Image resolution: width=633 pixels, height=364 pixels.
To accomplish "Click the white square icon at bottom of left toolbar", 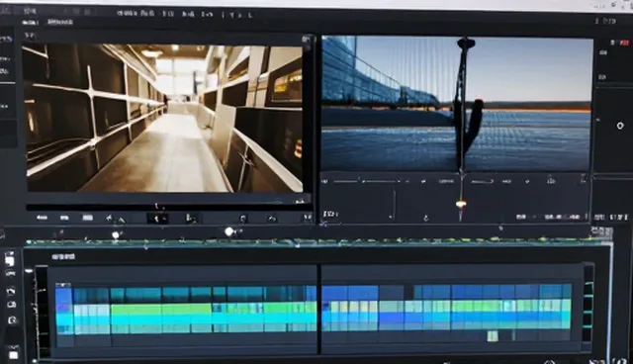I will [13, 355].
